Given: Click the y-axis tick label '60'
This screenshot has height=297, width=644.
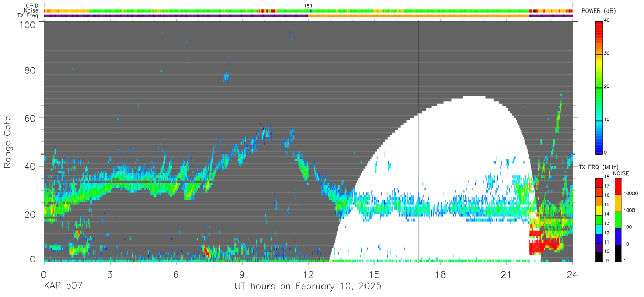Looking at the screenshot, I should click(x=31, y=118).
